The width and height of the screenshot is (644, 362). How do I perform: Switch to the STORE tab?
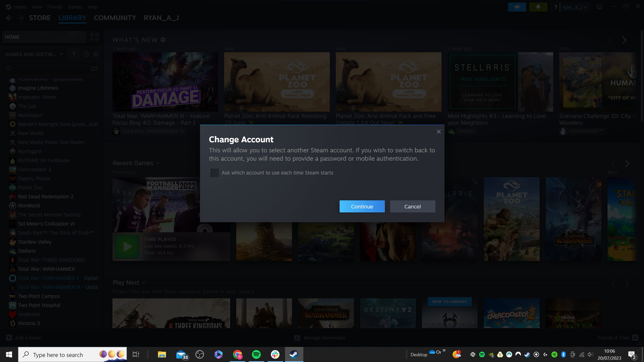click(40, 18)
